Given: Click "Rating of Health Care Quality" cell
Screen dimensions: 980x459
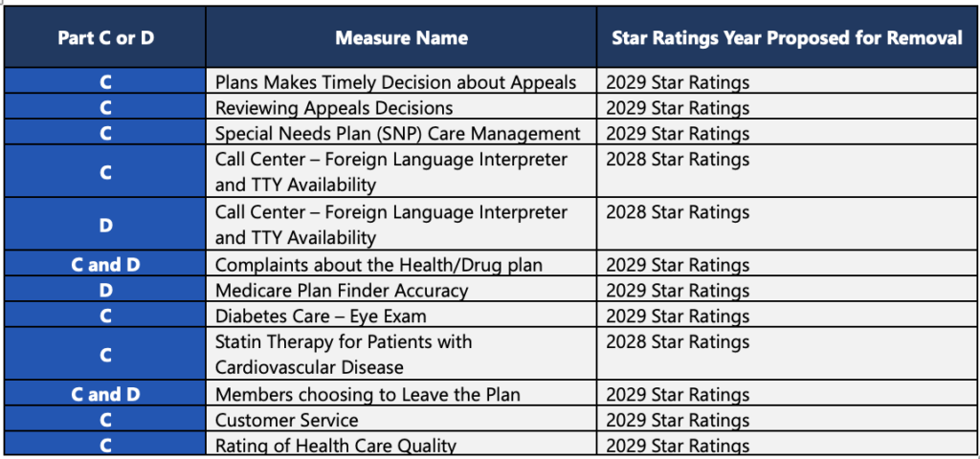Looking at the screenshot, I should 335,445.
